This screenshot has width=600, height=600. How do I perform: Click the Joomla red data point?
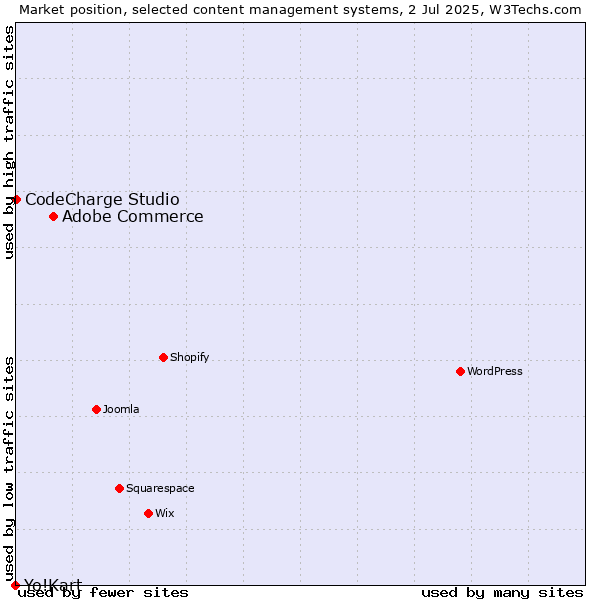[96, 409]
